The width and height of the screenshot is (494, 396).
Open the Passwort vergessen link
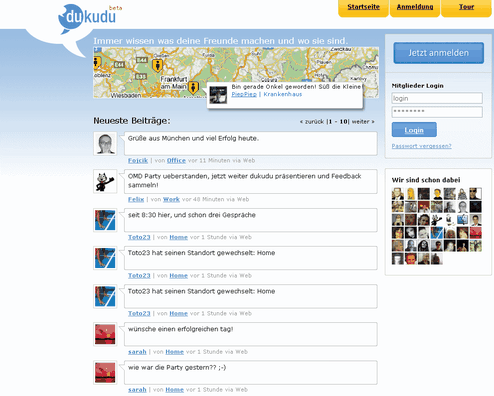(421, 146)
